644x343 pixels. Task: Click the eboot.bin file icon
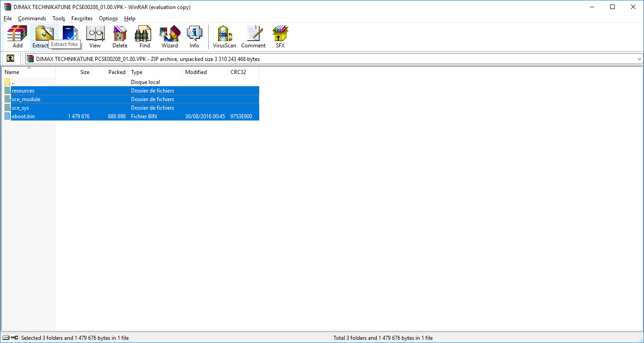tap(7, 116)
